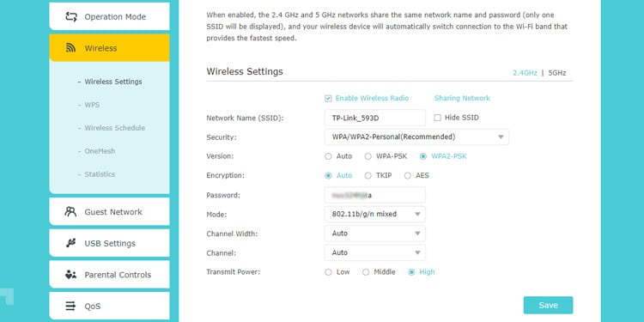Click the Parental Controls family icon
Image resolution: width=644 pixels, height=322 pixels.
[x=70, y=275]
